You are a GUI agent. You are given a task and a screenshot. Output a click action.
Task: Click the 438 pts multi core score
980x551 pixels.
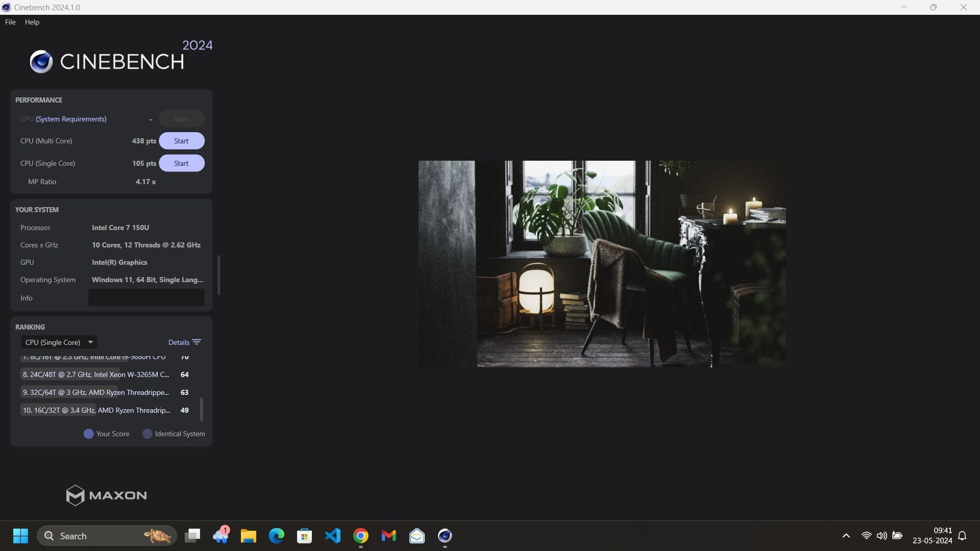(x=144, y=141)
